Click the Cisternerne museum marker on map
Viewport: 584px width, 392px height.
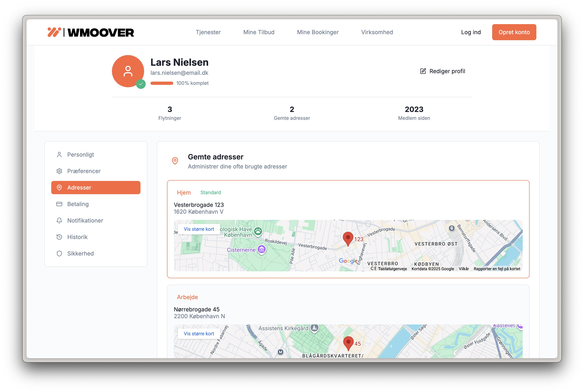[261, 249]
